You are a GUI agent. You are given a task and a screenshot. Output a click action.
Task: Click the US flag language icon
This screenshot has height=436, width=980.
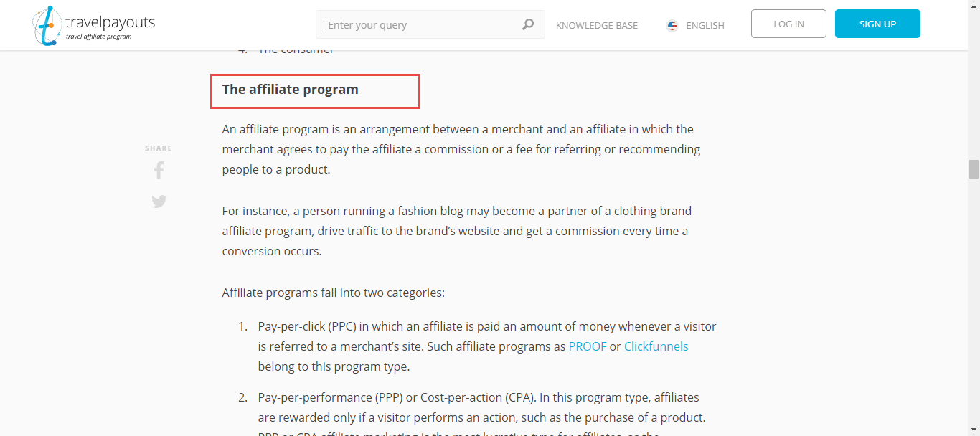[672, 25]
